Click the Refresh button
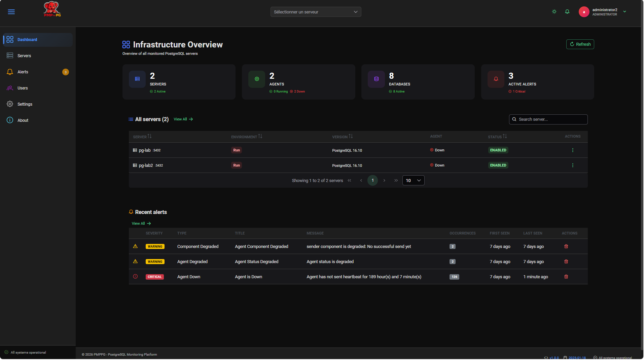The image size is (644, 360). (580, 44)
